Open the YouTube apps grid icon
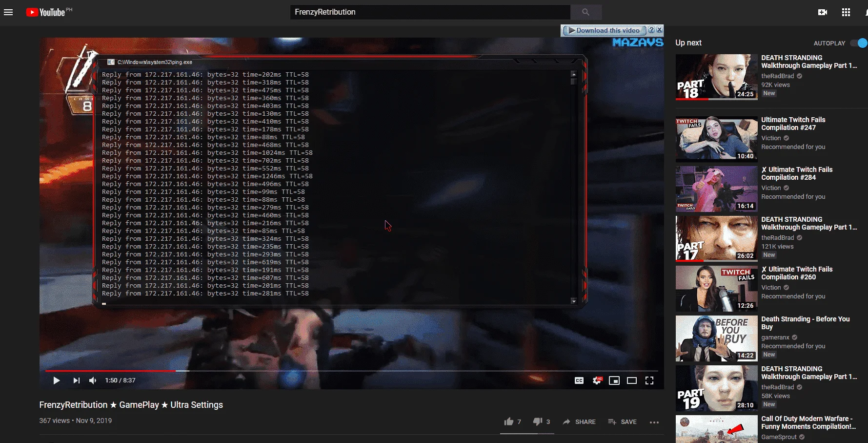Image resolution: width=868 pixels, height=443 pixels. (846, 12)
